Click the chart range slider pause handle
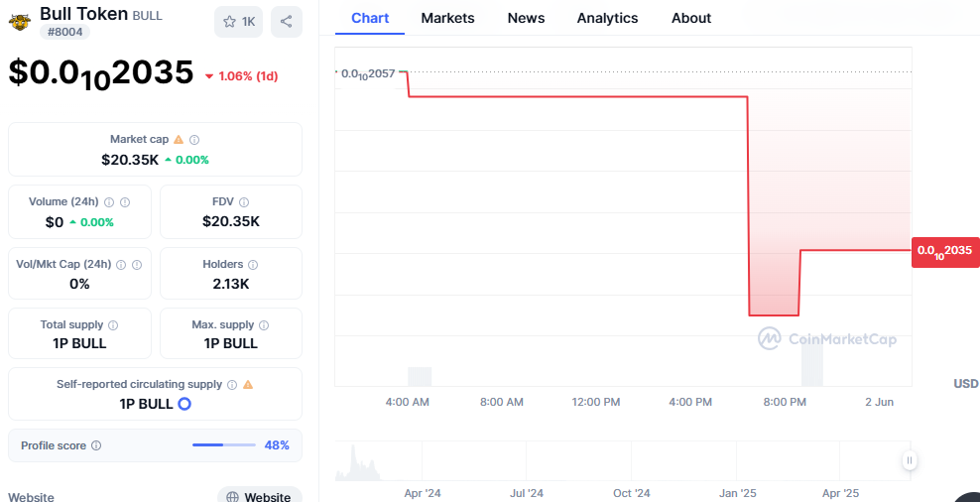The height and width of the screenshot is (502, 980). pos(910,460)
